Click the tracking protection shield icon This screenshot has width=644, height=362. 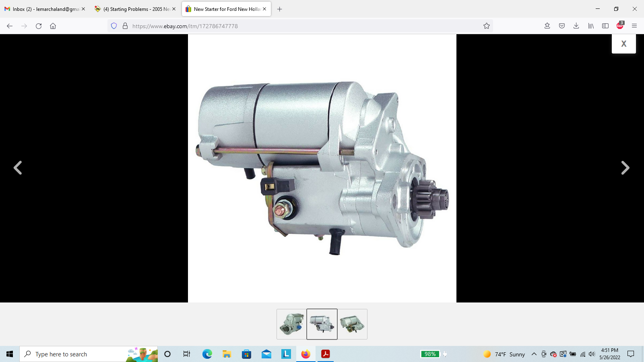click(114, 26)
